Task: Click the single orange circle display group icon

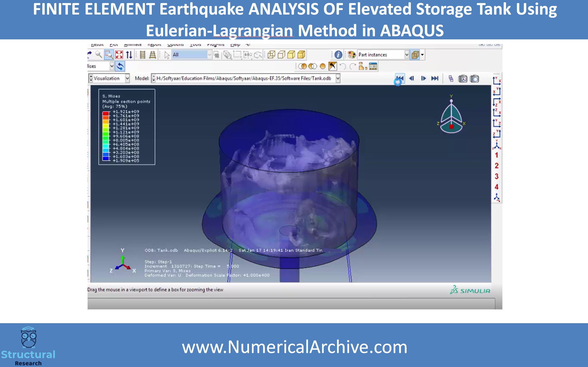Action: (323, 66)
